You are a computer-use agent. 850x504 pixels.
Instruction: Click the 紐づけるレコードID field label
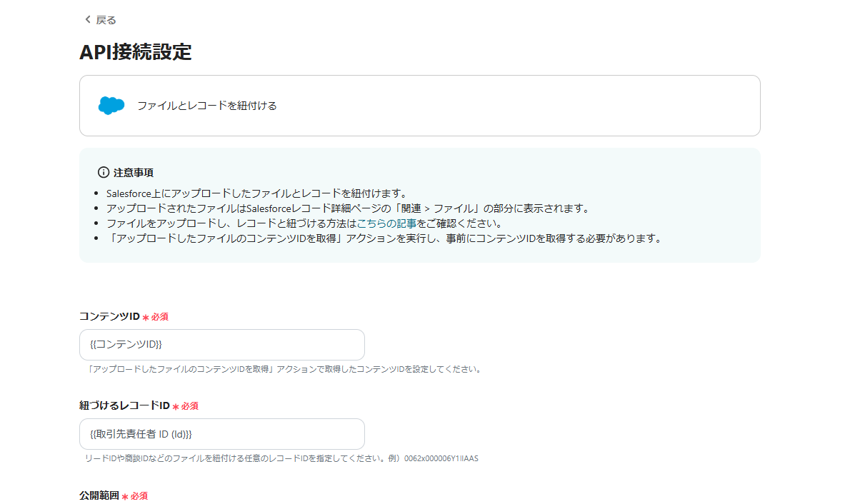[x=125, y=406]
